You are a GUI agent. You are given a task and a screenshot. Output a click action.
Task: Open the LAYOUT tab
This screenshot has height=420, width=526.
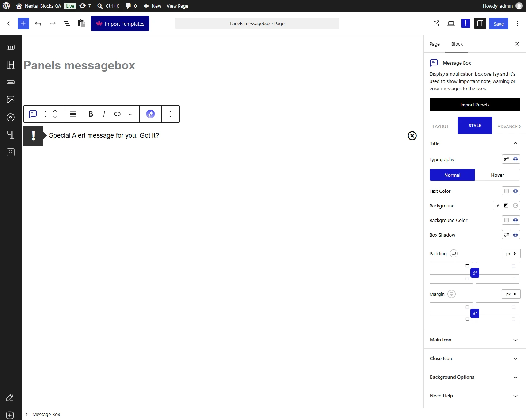[441, 126]
